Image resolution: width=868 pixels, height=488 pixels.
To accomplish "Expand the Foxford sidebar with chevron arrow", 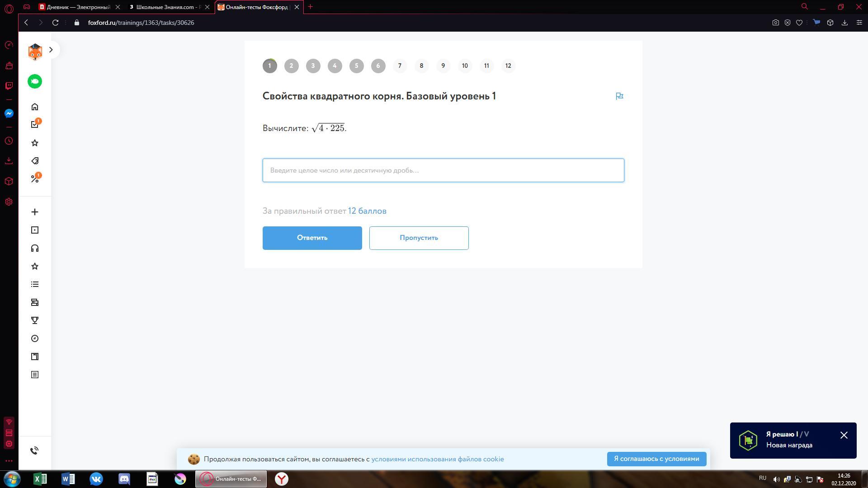I will [x=51, y=50].
